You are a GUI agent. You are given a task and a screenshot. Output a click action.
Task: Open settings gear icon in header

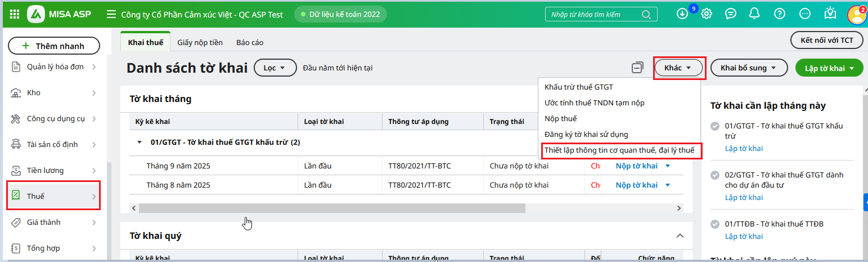point(707,14)
